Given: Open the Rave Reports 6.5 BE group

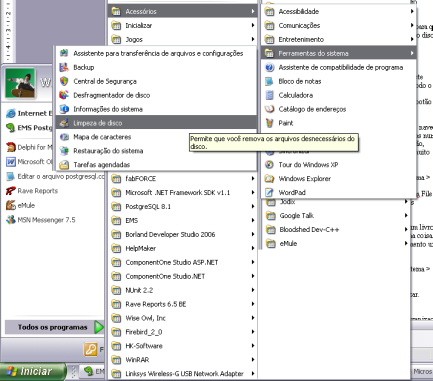Looking at the screenshot, I should (x=183, y=304).
